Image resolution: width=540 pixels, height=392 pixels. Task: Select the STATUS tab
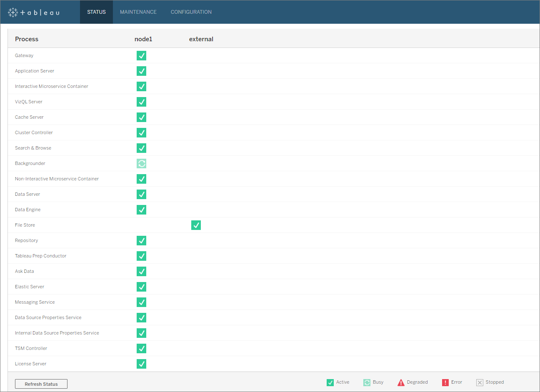click(x=96, y=12)
